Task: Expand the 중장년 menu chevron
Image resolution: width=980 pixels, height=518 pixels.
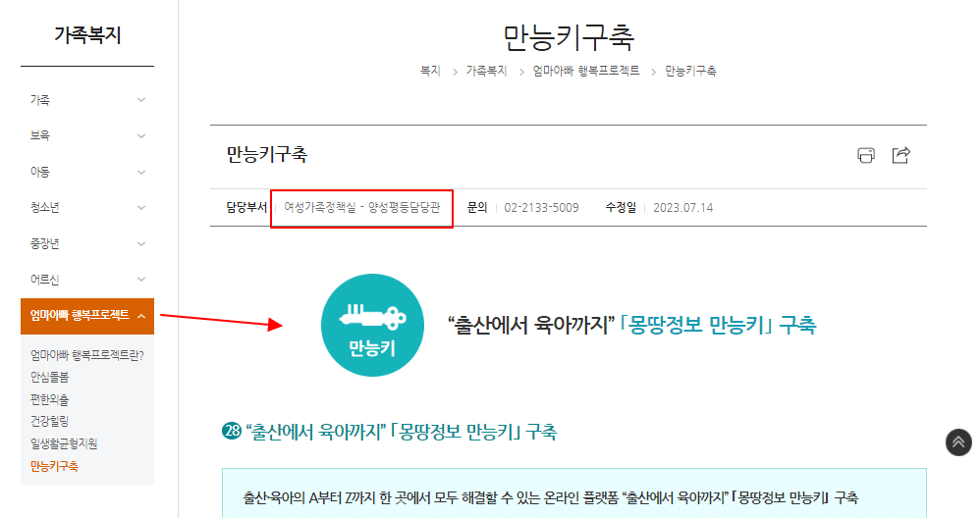Action: (141, 244)
